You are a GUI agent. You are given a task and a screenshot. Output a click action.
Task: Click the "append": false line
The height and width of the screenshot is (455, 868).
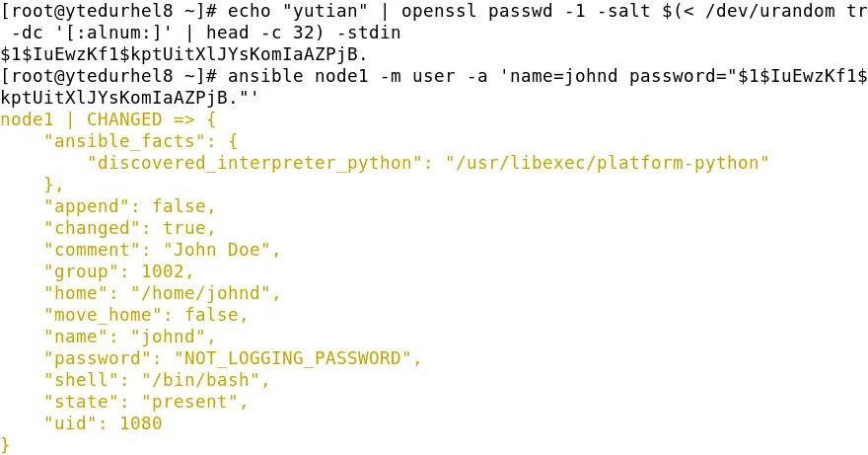[x=129, y=206]
